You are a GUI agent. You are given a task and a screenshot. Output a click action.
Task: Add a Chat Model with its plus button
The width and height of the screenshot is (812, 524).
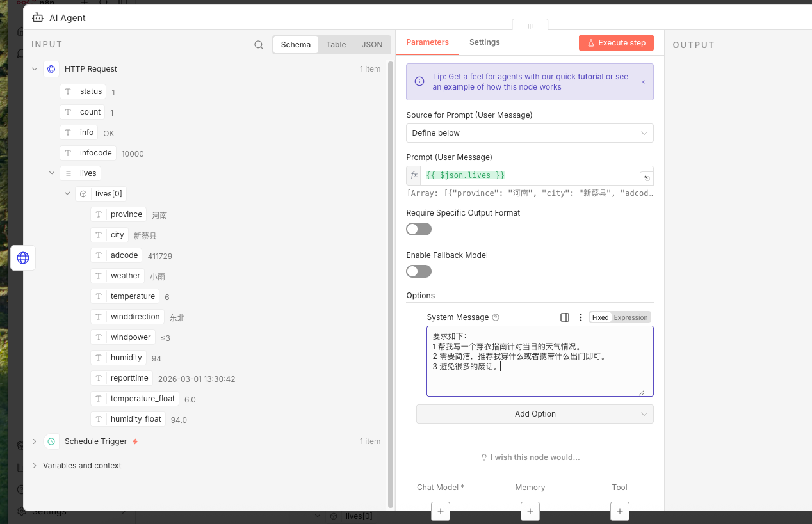pyautogui.click(x=441, y=511)
